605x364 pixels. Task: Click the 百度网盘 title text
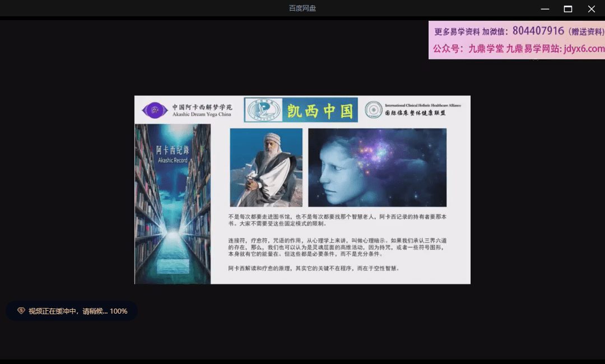pyautogui.click(x=302, y=8)
